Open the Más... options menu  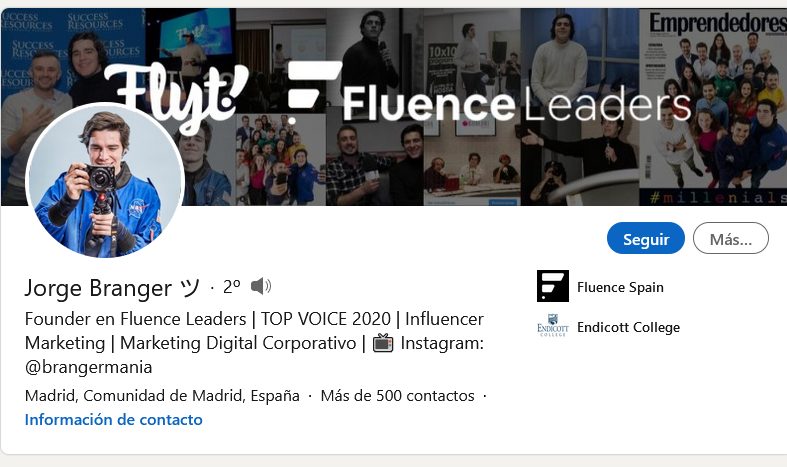(730, 239)
